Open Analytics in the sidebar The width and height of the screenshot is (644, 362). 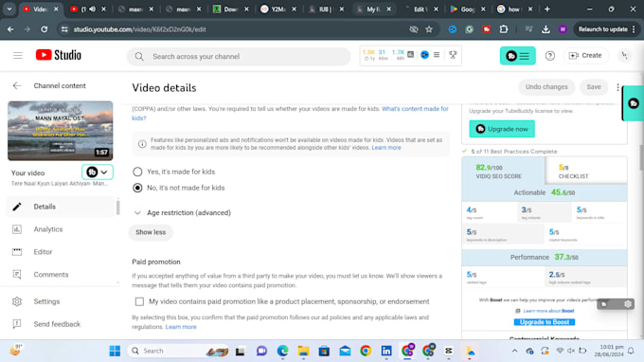pos(61,229)
